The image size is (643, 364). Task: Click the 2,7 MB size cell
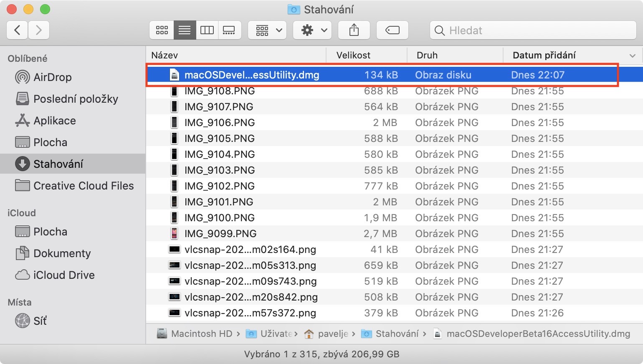380,234
